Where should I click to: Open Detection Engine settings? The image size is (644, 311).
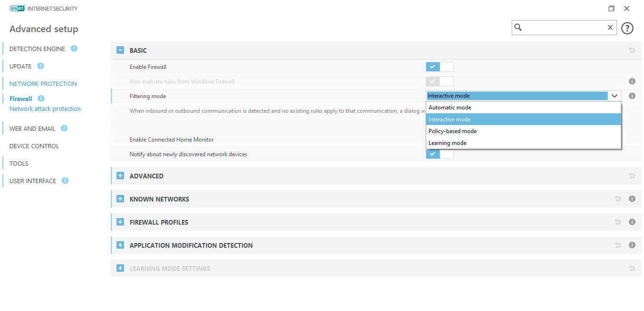point(37,49)
